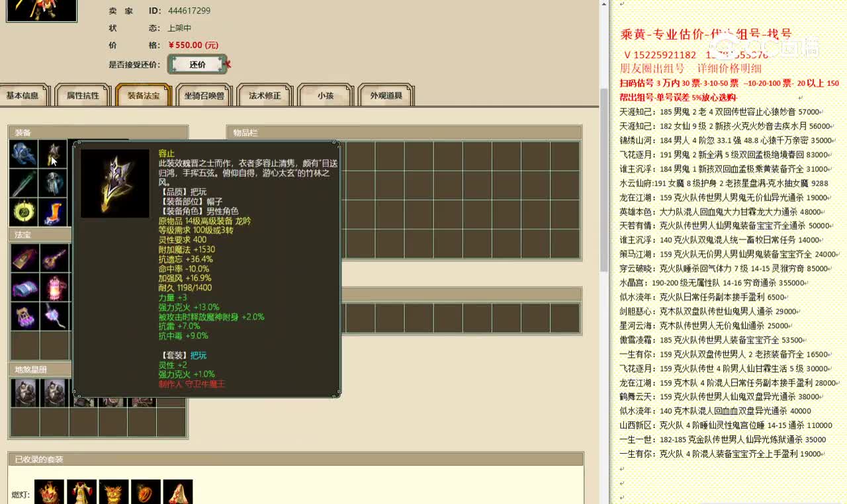Image resolution: width=847 pixels, height=504 pixels.
Task: Select the 装备法宝 tab
Action: (x=143, y=95)
